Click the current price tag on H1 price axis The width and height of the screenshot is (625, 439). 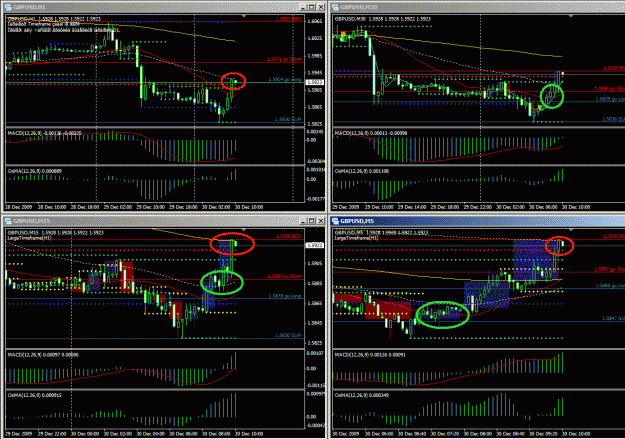pos(314,82)
